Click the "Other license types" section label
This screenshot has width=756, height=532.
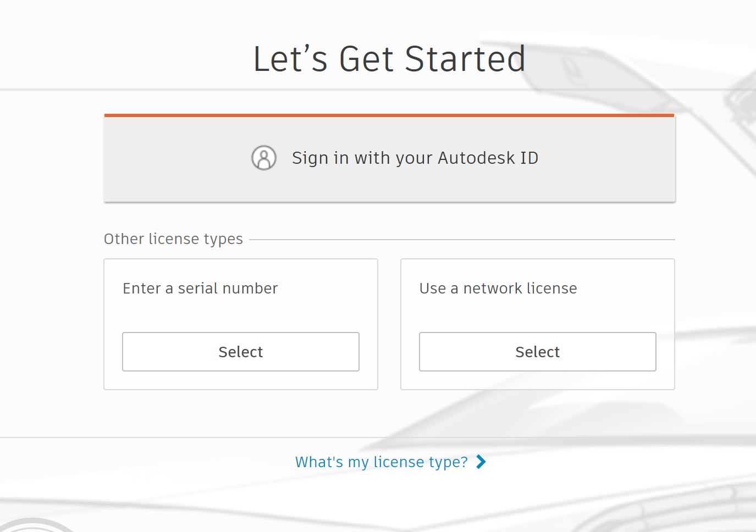coord(173,239)
